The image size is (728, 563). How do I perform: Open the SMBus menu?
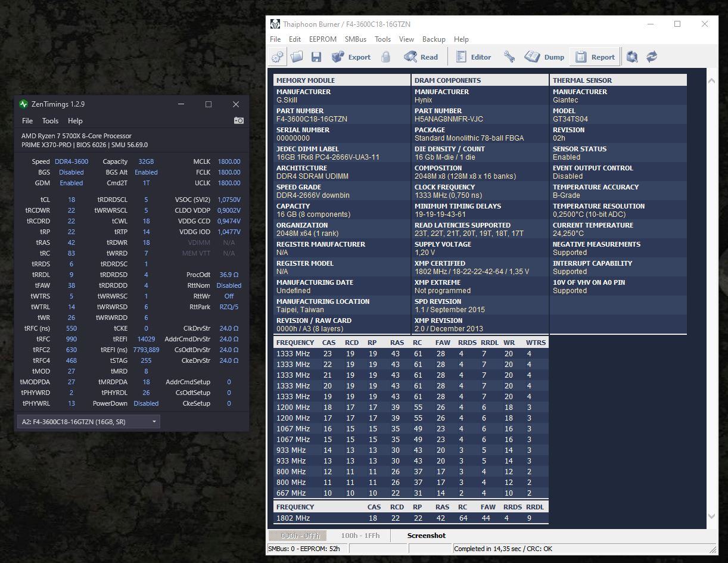click(356, 39)
